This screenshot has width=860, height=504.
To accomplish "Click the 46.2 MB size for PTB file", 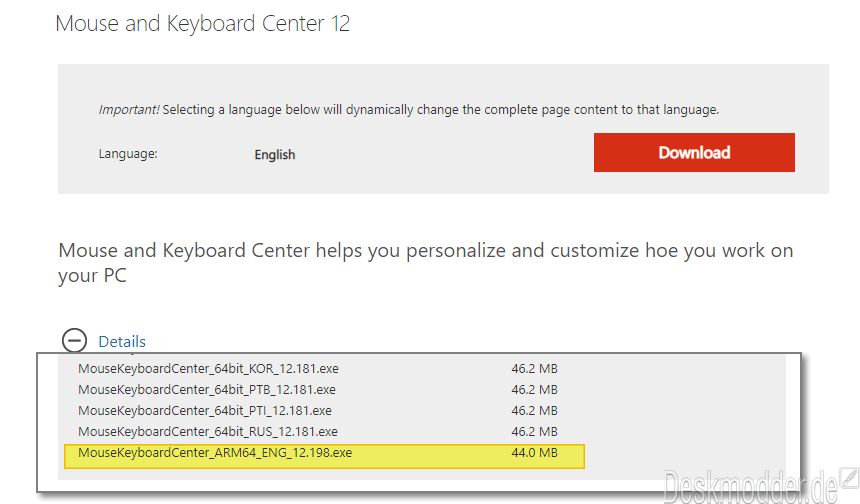I will pyautogui.click(x=534, y=389).
